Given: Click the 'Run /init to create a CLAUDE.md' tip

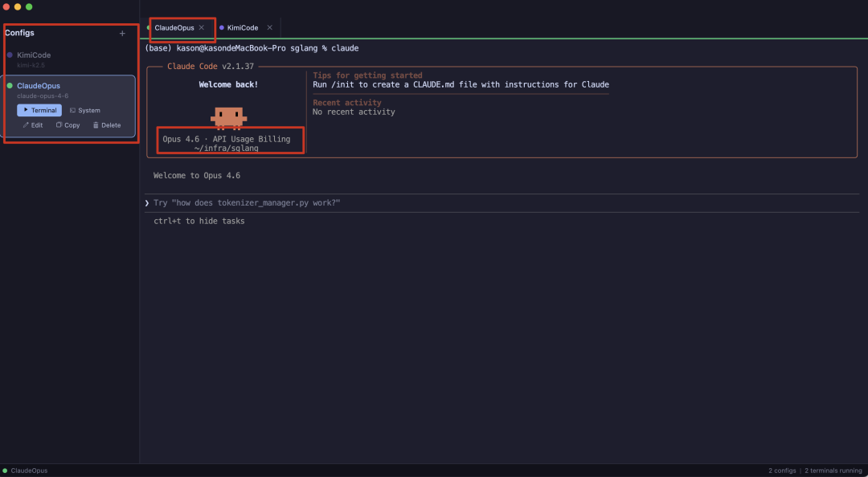Looking at the screenshot, I should click(x=461, y=84).
